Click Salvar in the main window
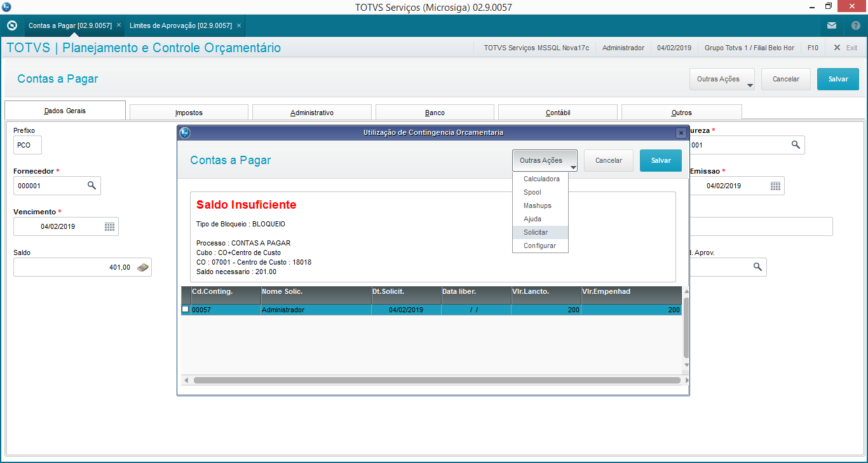The image size is (868, 463). (x=838, y=79)
